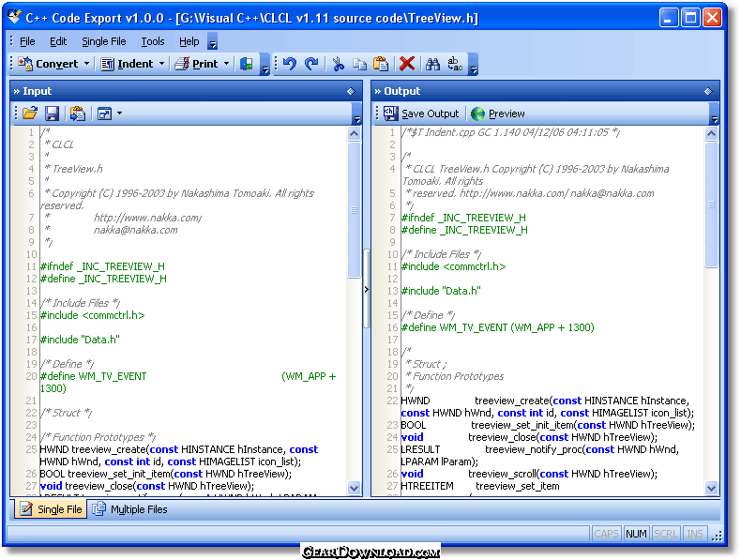Switch to the Multiple Files tab
Screen dimensions: 741x560
[130, 509]
